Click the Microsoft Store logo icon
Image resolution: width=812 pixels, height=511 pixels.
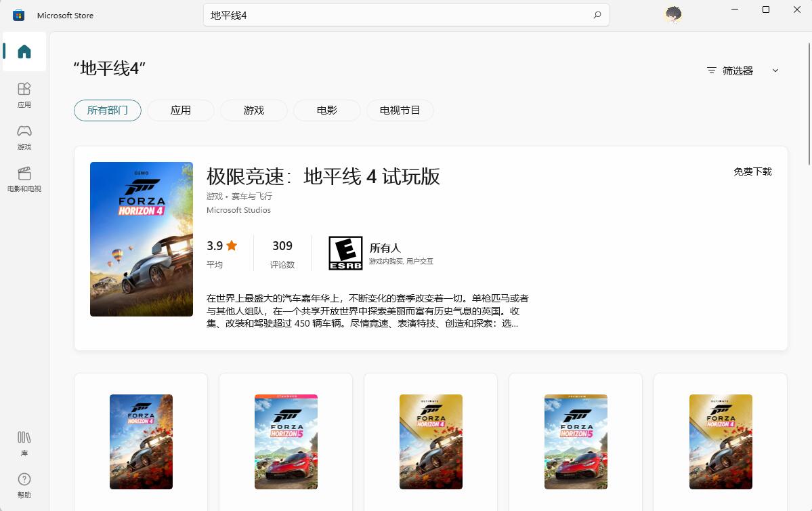[x=19, y=15]
